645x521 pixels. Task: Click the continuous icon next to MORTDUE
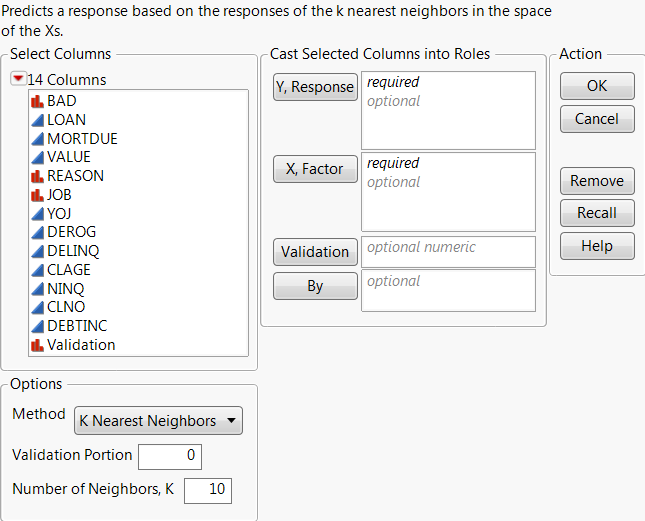point(38,139)
